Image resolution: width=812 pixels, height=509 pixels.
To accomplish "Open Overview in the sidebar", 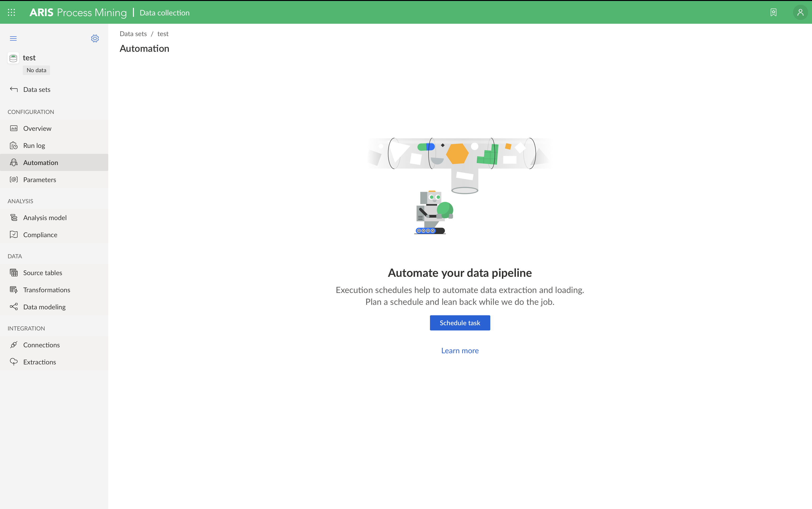I will point(54,128).
